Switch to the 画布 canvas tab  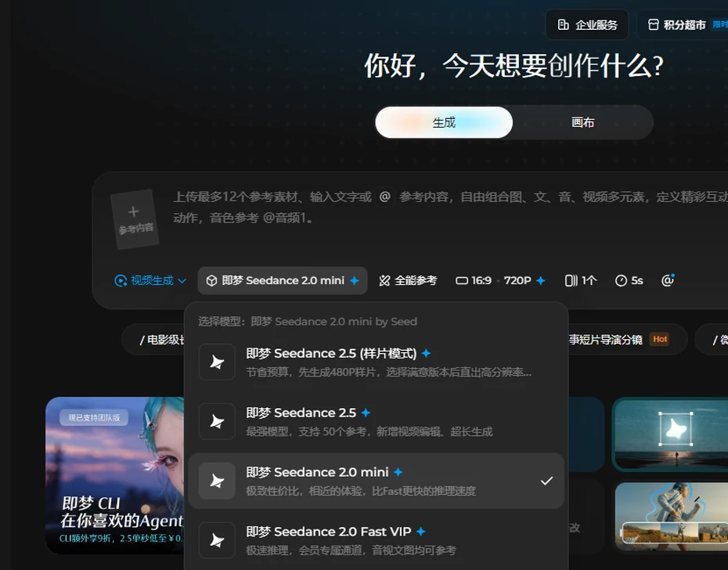point(582,122)
